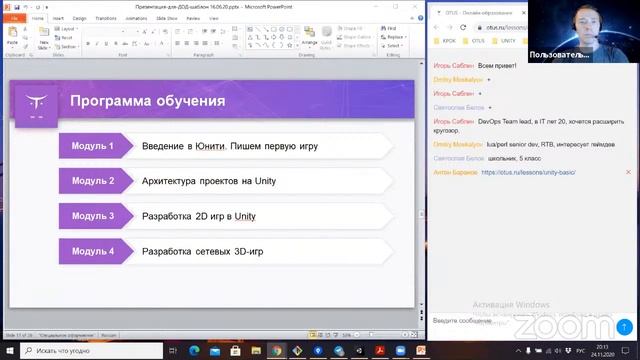640x360 pixels.
Task: Toggle Bold formatting
Action: [x=88, y=43]
